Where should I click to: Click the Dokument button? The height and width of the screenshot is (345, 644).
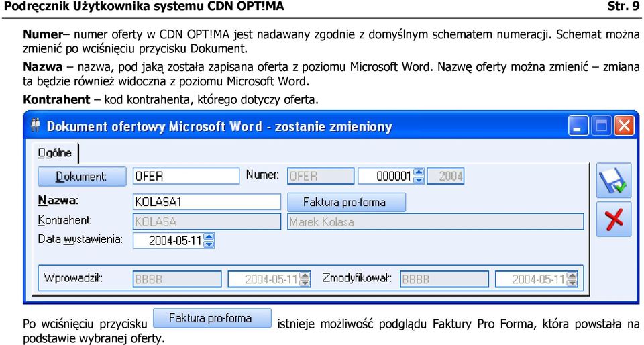82,177
